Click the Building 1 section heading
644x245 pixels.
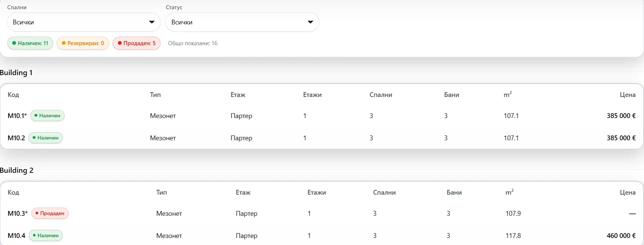[x=16, y=73]
